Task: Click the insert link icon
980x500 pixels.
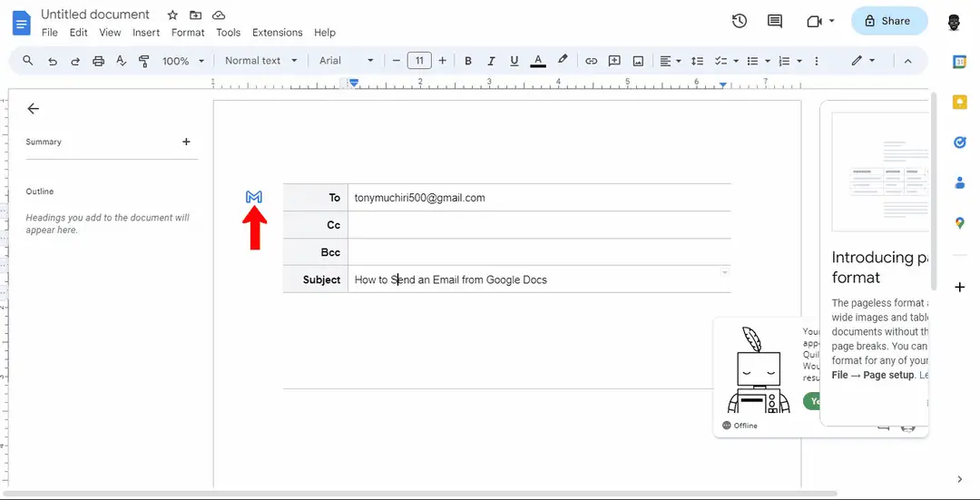Action: click(x=592, y=61)
